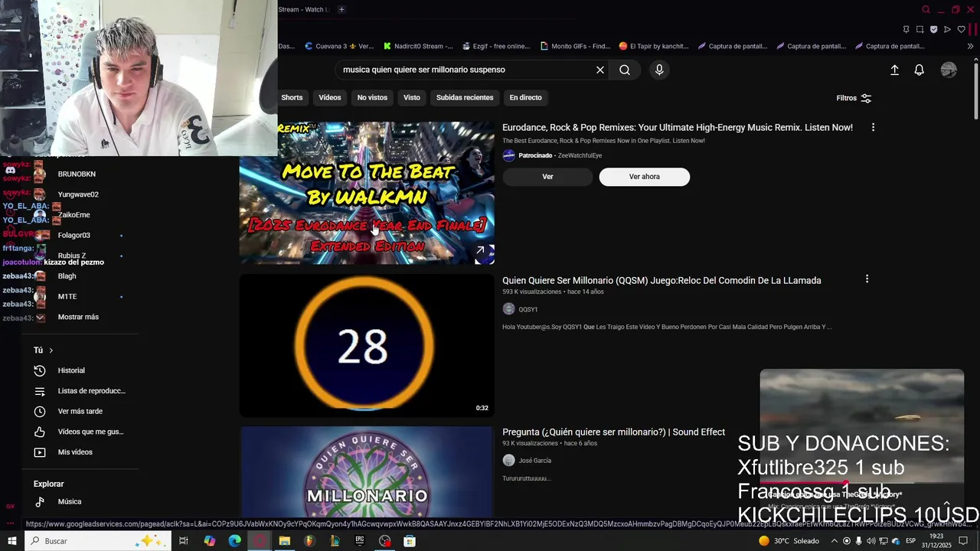Click the browser send/flow arrow icon
Viewport: 980px width, 551px height.
(x=947, y=29)
